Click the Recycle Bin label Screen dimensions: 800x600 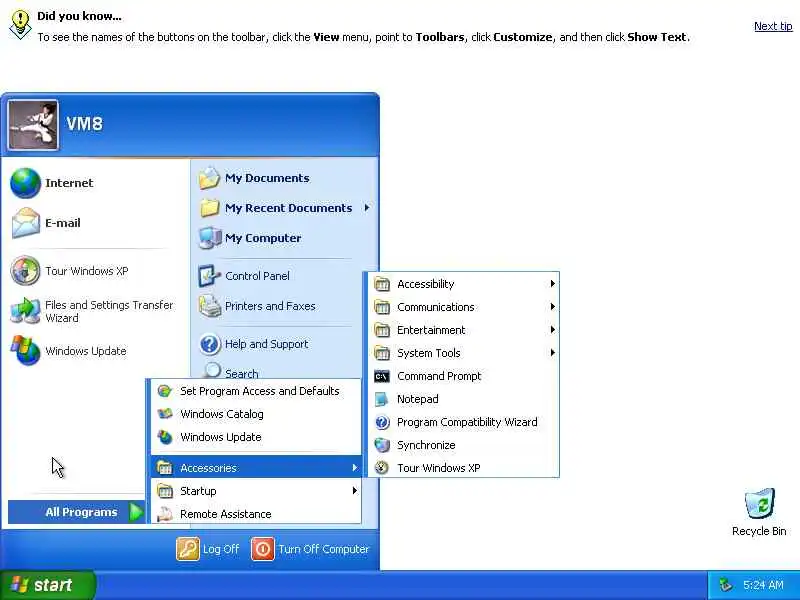tap(759, 531)
